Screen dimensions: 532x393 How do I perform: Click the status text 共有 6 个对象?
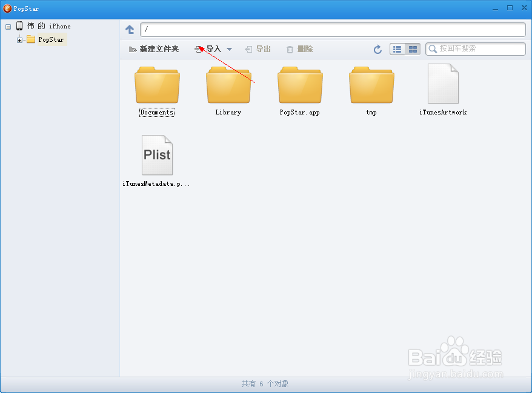pyautogui.click(x=265, y=384)
